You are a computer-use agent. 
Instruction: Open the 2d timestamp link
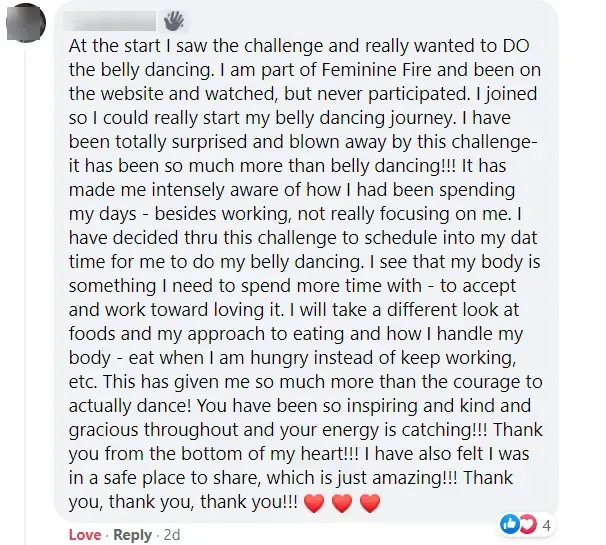tap(172, 535)
